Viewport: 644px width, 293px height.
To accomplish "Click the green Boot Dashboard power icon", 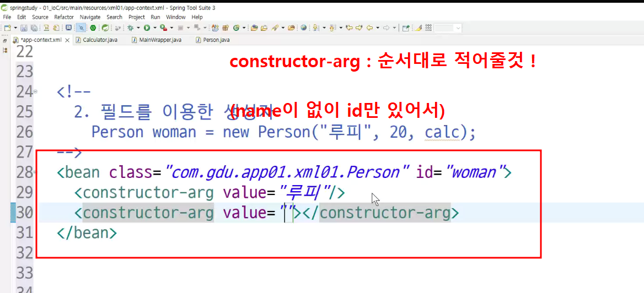I will pyautogui.click(x=93, y=28).
